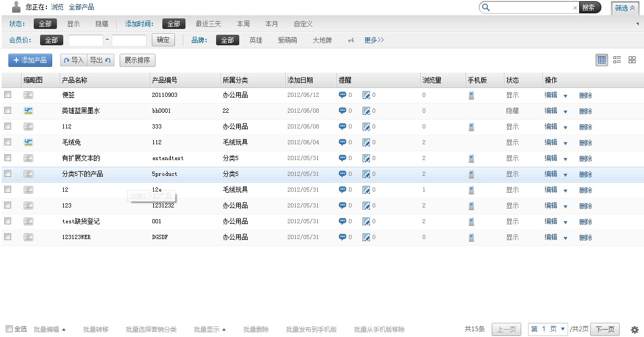Screen dimensions: 644x337
Task: Click the edit-note icon for 毛绒兔 row
Action: click(x=366, y=143)
